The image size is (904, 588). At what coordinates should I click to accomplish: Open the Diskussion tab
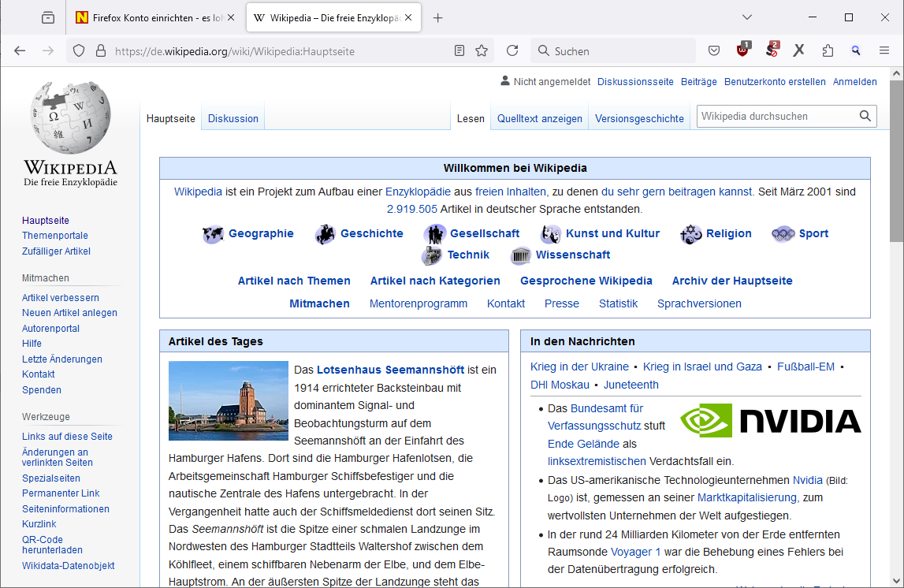pos(233,119)
